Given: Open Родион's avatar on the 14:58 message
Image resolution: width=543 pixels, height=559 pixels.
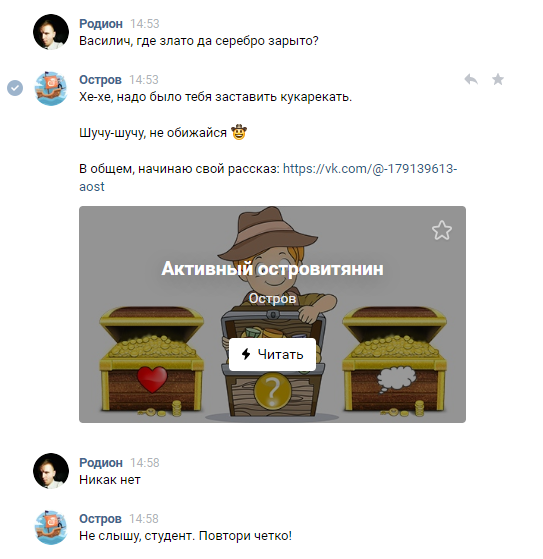Looking at the screenshot, I should pos(51,471).
